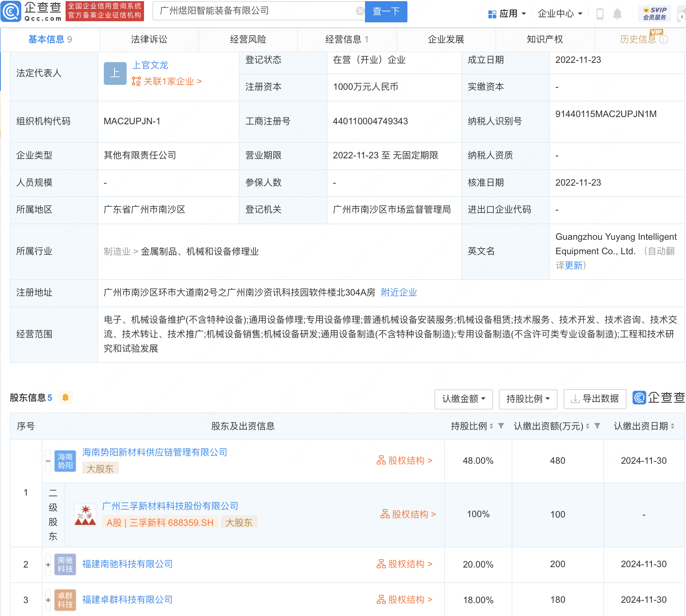Click the shareholder alert bell icon

(65, 397)
